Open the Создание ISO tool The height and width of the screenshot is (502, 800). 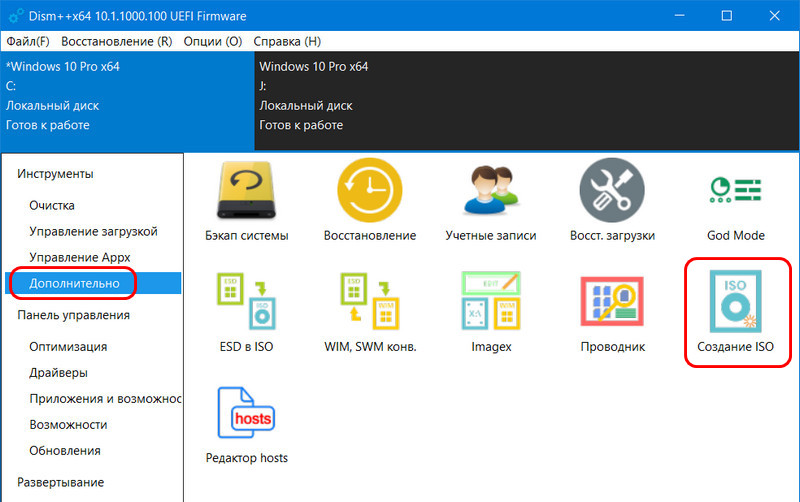[x=735, y=312]
